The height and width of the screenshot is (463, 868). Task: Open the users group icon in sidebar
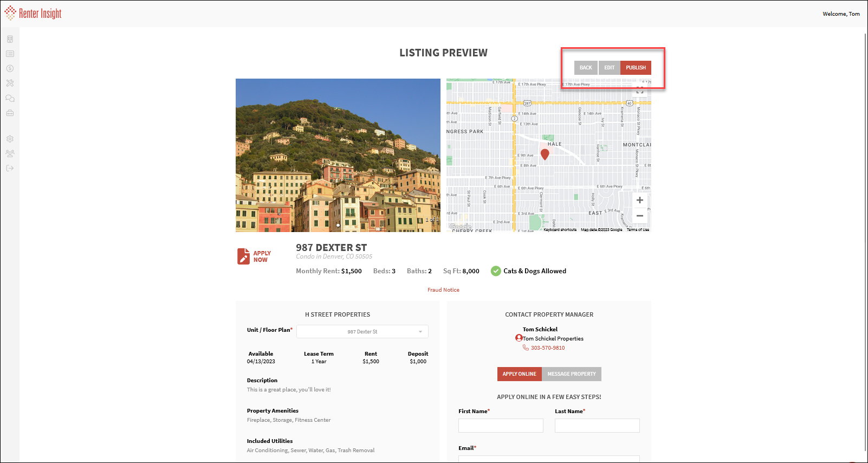[x=10, y=153]
